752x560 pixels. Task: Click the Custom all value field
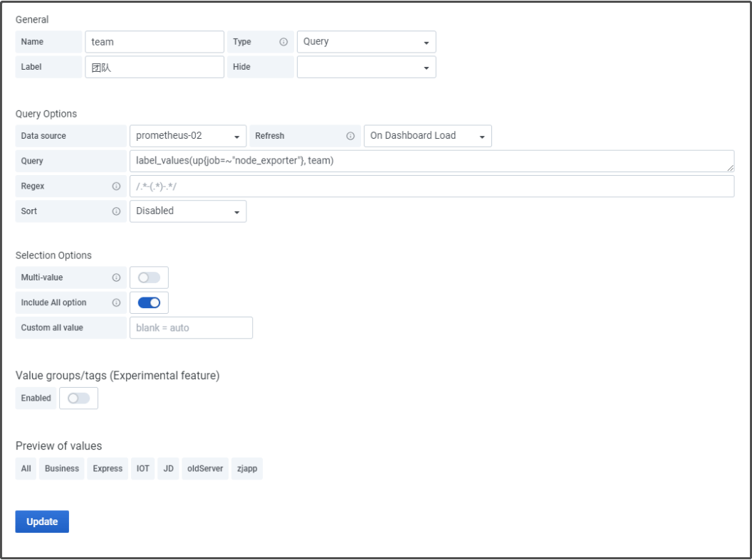tap(191, 328)
